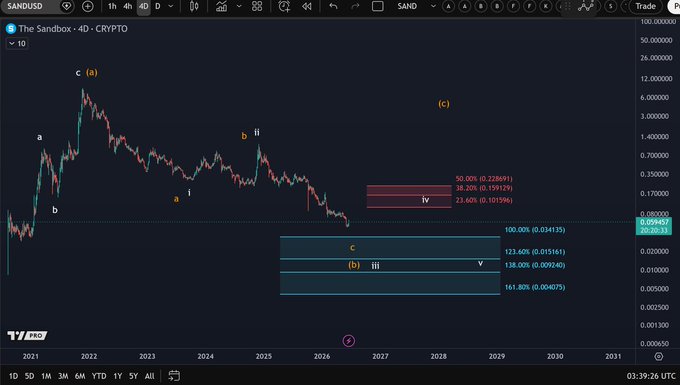Expand the indicators favorites dropdown arrow
680x385 pixels.
click(x=239, y=6)
